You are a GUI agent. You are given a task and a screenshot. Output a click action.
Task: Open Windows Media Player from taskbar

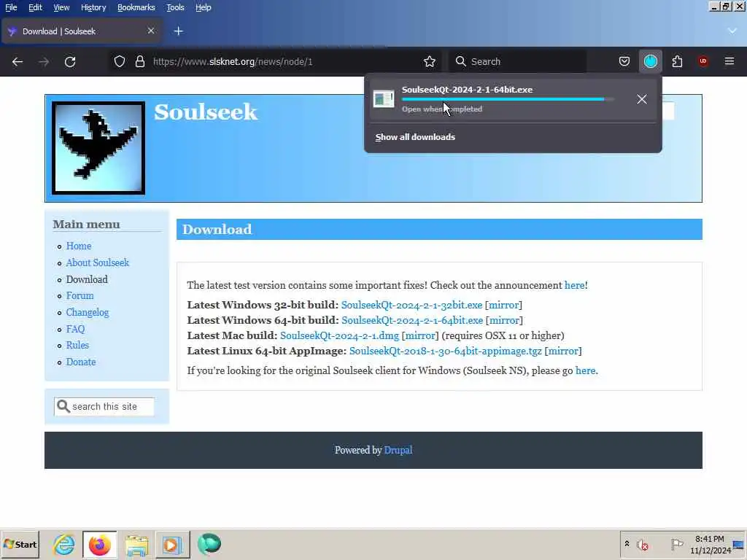tap(172, 544)
